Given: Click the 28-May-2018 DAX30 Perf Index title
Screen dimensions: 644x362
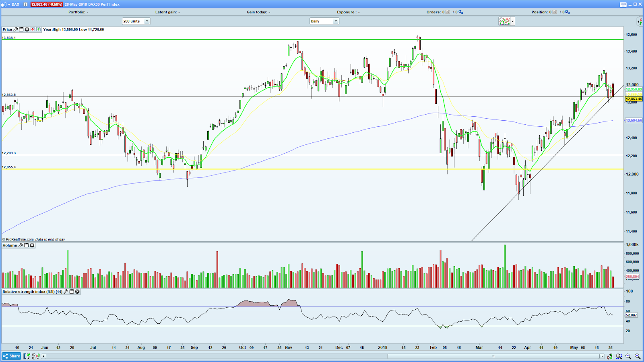Looking at the screenshot, I should pos(92,4).
